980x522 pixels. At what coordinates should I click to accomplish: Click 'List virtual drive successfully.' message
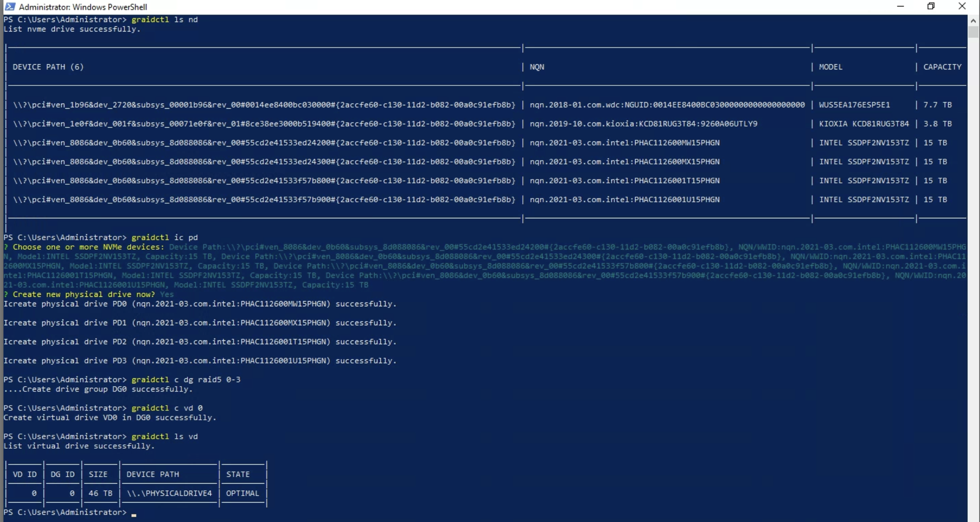(79, 446)
